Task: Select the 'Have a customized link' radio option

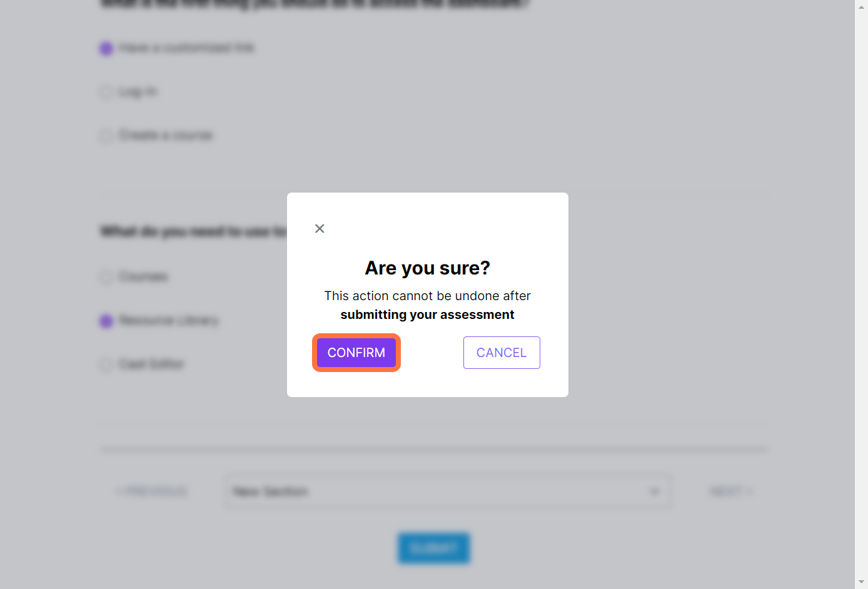Action: coord(106,48)
